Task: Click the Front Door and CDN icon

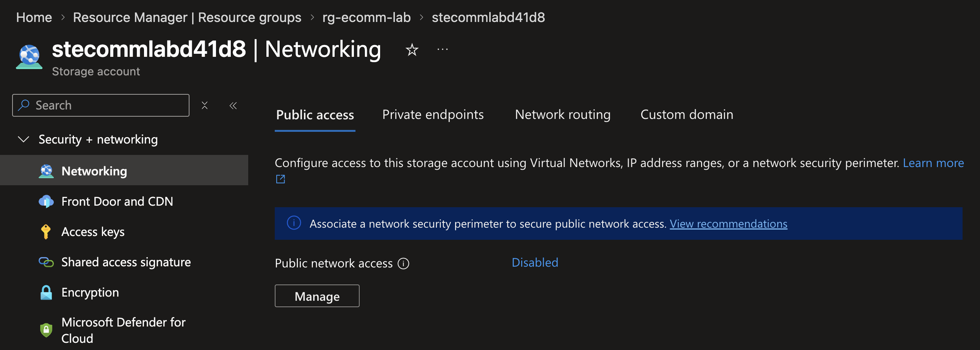Action: coord(46,201)
